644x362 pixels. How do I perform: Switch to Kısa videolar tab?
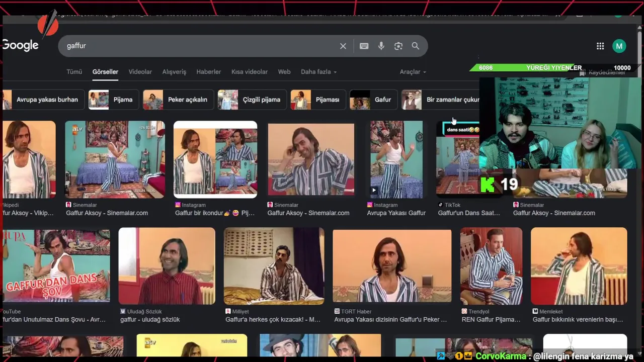tap(250, 72)
